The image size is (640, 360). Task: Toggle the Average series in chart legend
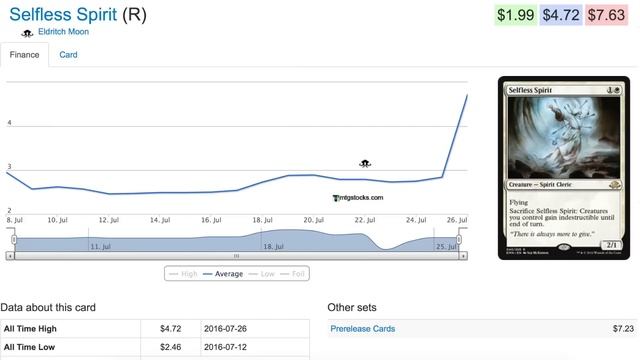223,274
